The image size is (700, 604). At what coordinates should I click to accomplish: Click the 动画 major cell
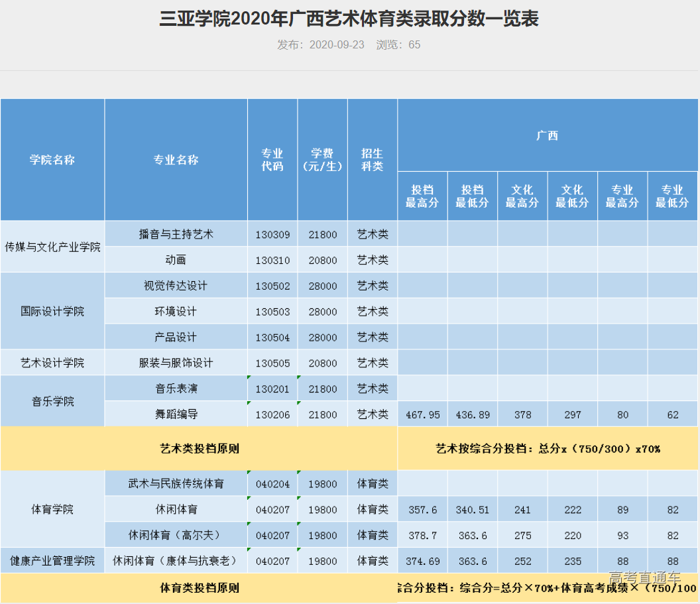176,260
